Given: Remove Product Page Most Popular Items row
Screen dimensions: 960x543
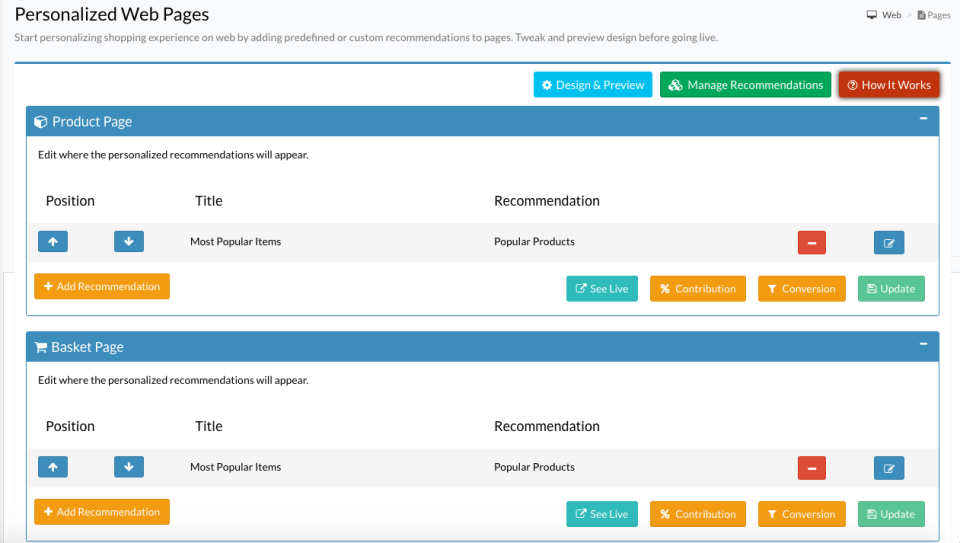Looking at the screenshot, I should (812, 242).
